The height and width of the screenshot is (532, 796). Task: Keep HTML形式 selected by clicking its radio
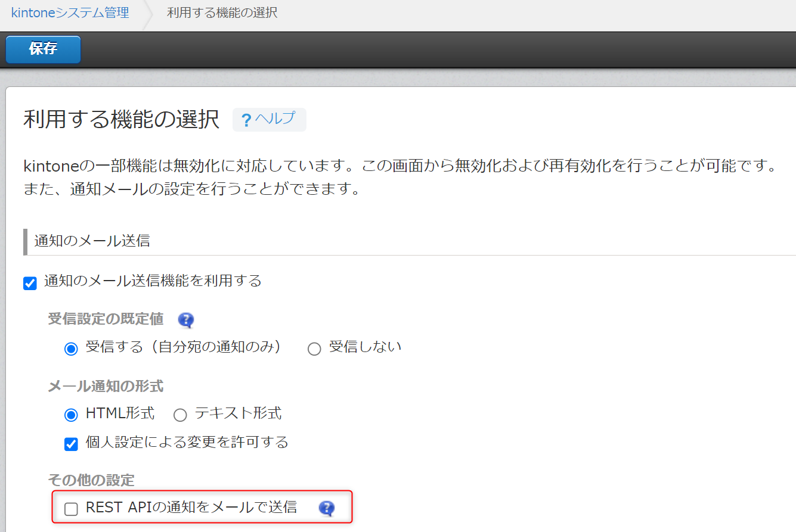click(x=71, y=414)
